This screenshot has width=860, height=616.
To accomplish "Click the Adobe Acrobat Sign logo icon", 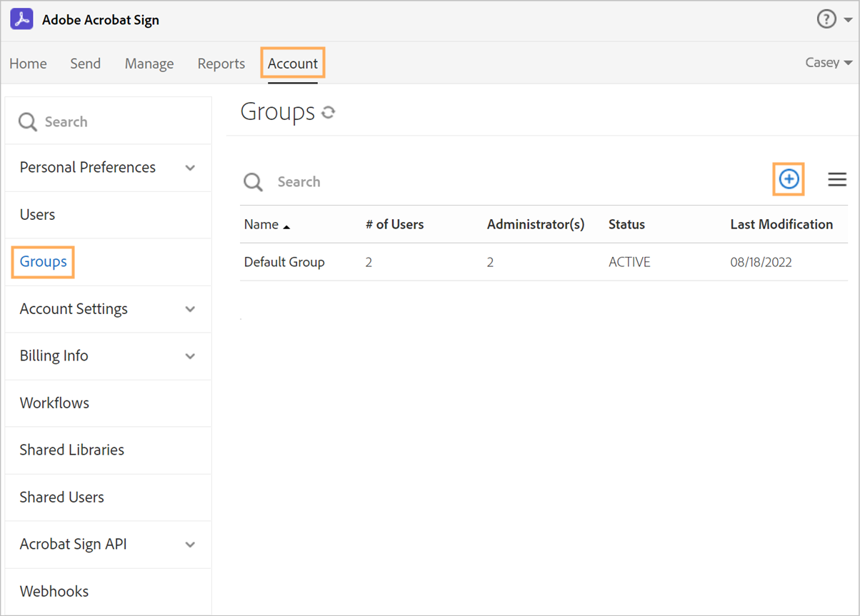I will 22,19.
